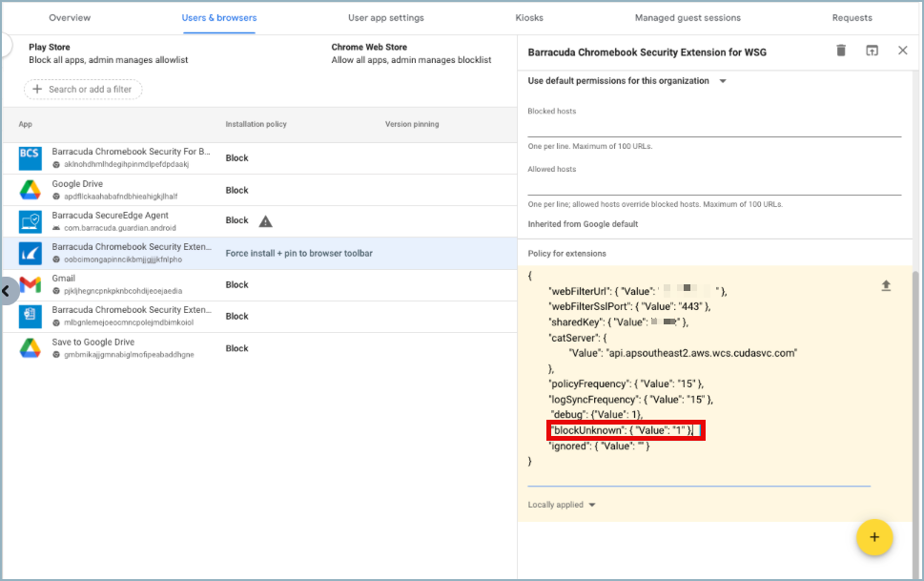Click the policyFrequency line in JSON
Screen dimensions: 924x581
point(626,384)
